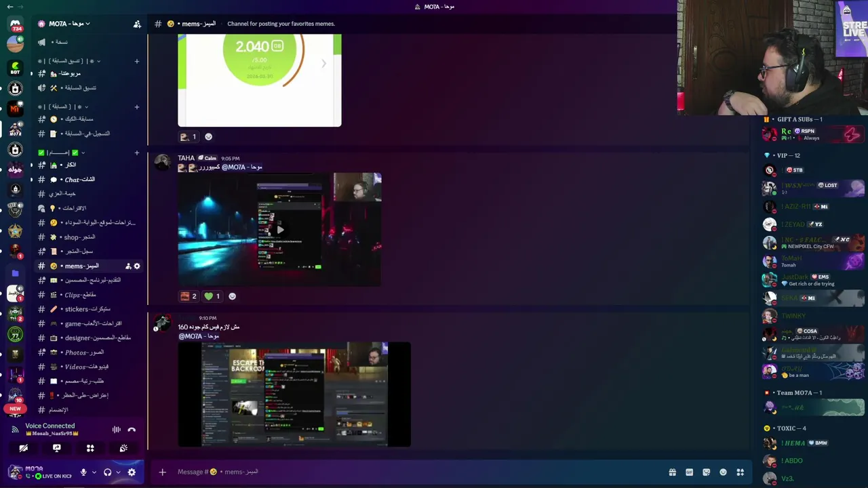Collapse the تنسيق المسابقة category
868x488 pixels.
pyautogui.click(x=71, y=61)
